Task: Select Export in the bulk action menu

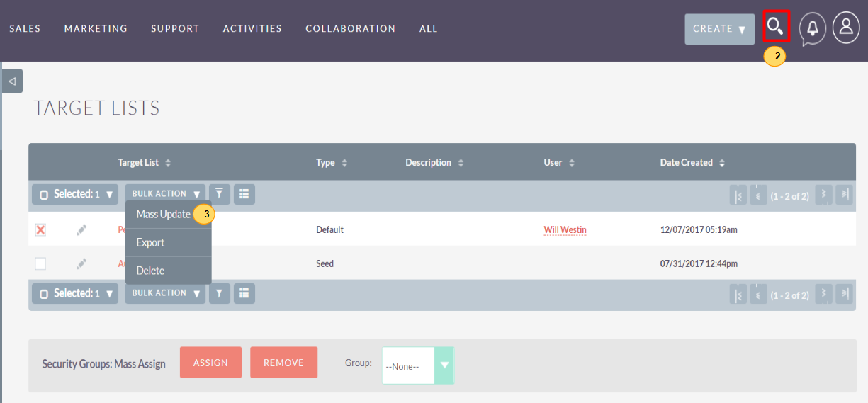Action: (x=150, y=242)
